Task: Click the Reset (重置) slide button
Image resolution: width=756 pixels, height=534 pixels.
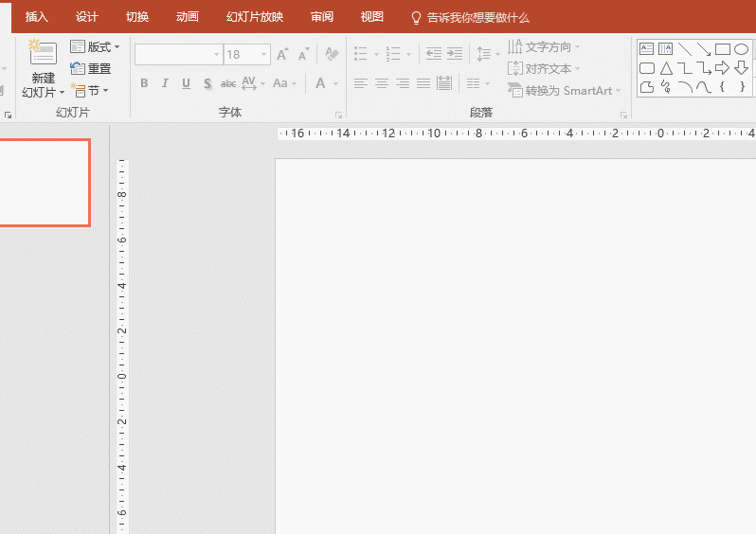Action: (91, 68)
